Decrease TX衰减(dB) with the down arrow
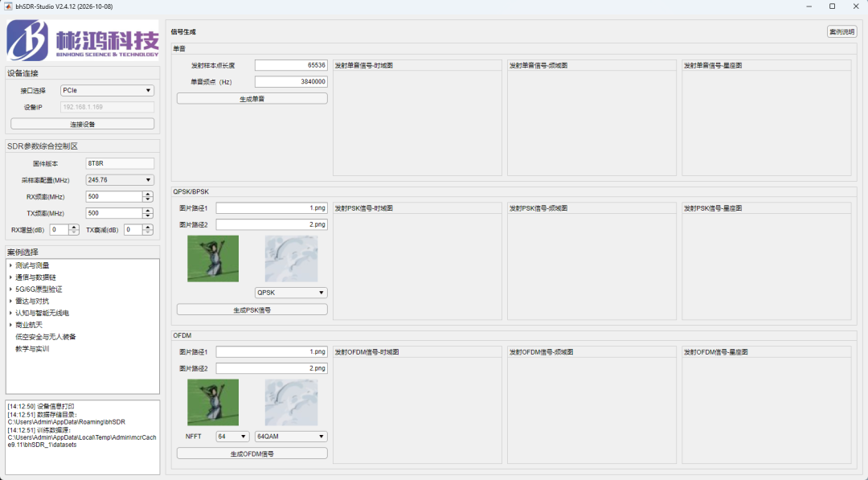The image size is (868, 480). [x=148, y=232]
